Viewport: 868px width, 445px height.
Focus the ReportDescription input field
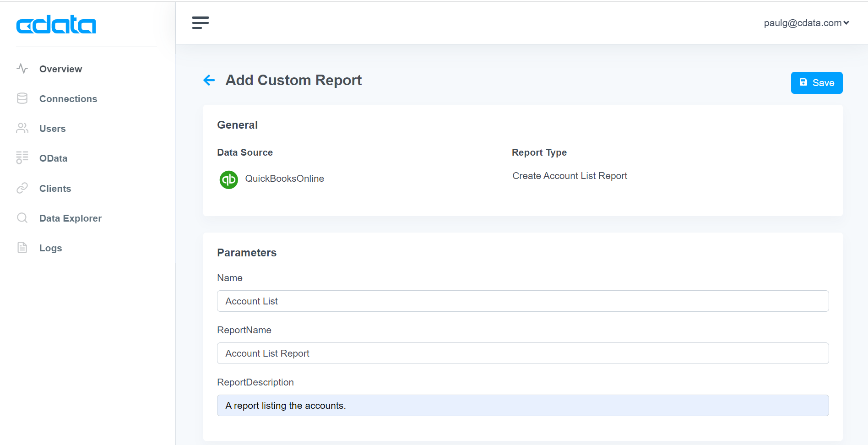tap(523, 406)
